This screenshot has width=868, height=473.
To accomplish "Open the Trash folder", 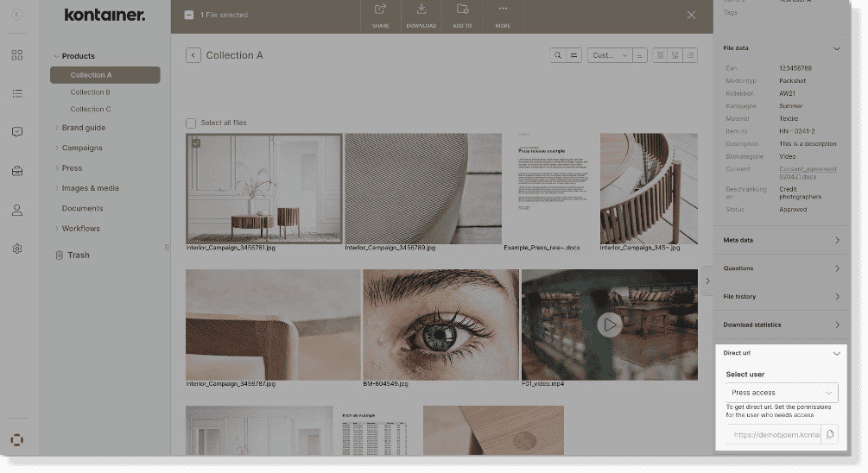I will tap(78, 255).
